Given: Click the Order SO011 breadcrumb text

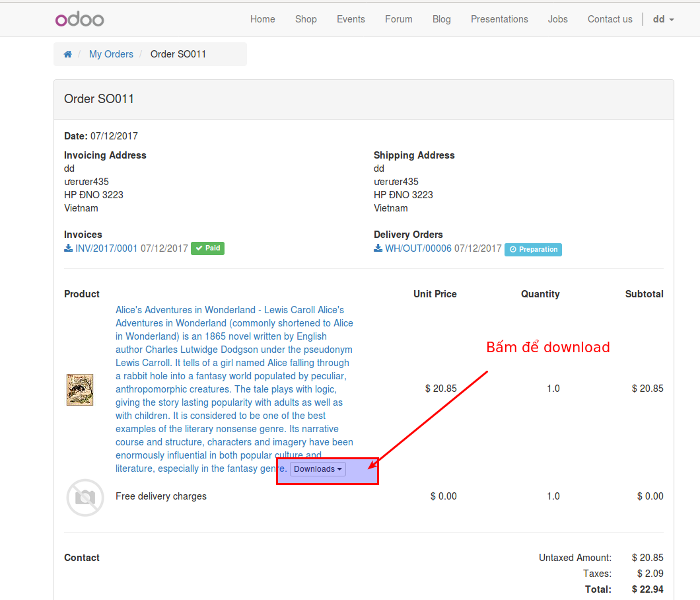Looking at the screenshot, I should [x=178, y=54].
